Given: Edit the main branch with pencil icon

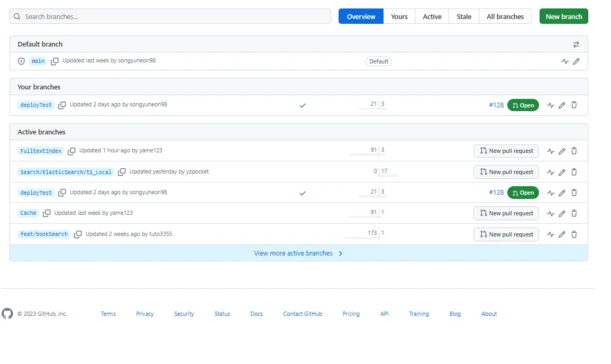Looking at the screenshot, I should [x=576, y=61].
